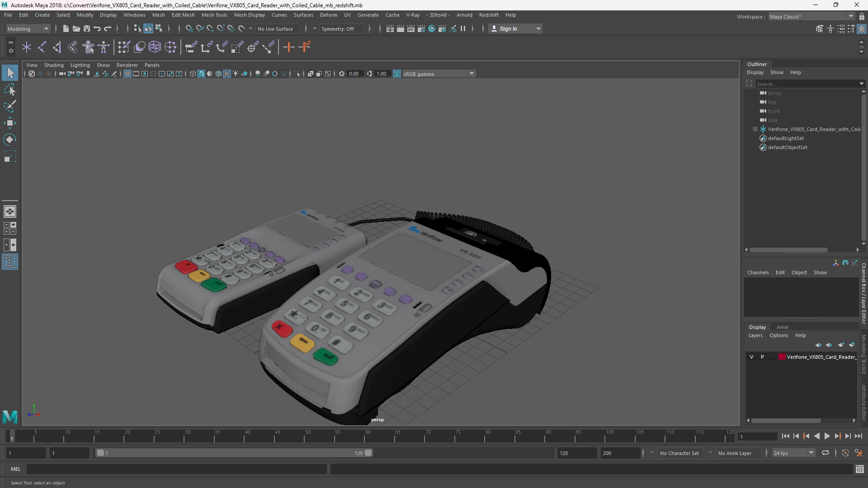
Task: Open the sRGB gamma view transform dropdown
Action: pos(438,74)
